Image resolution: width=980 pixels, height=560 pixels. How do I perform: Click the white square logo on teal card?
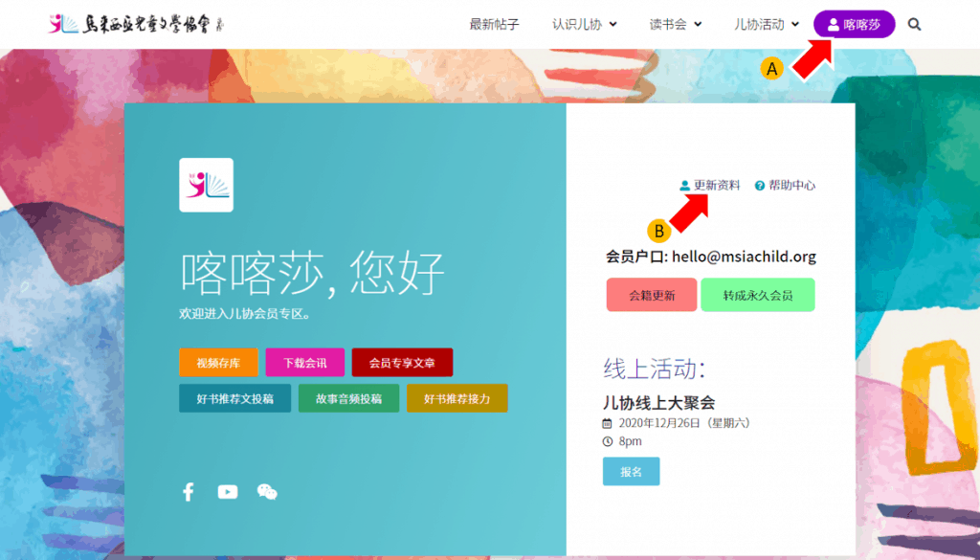(x=206, y=185)
